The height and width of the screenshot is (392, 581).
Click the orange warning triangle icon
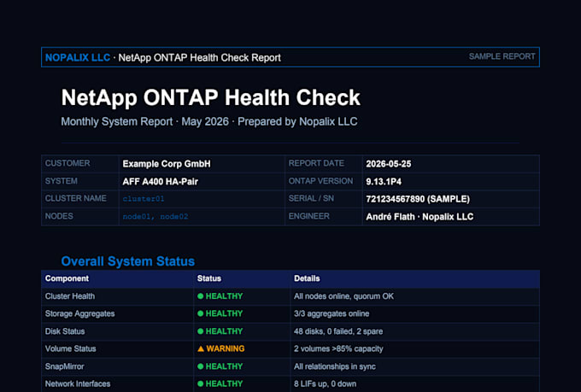click(x=201, y=349)
